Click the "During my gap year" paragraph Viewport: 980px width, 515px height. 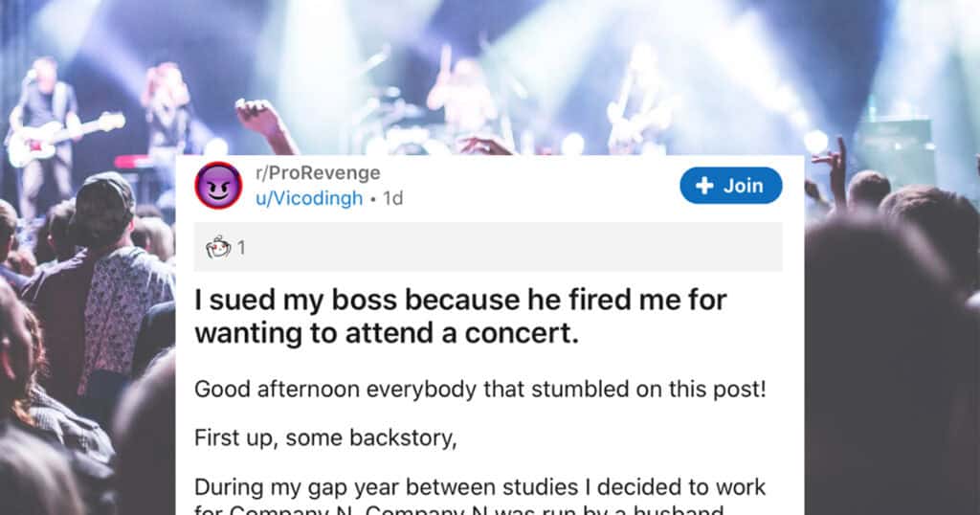[x=479, y=488]
